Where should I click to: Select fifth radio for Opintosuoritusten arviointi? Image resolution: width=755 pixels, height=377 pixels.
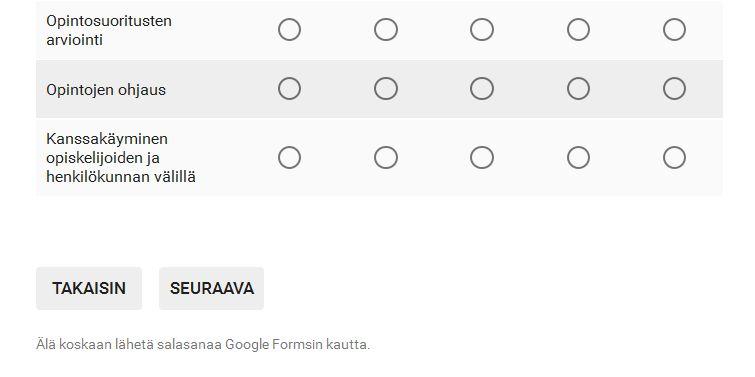(674, 30)
